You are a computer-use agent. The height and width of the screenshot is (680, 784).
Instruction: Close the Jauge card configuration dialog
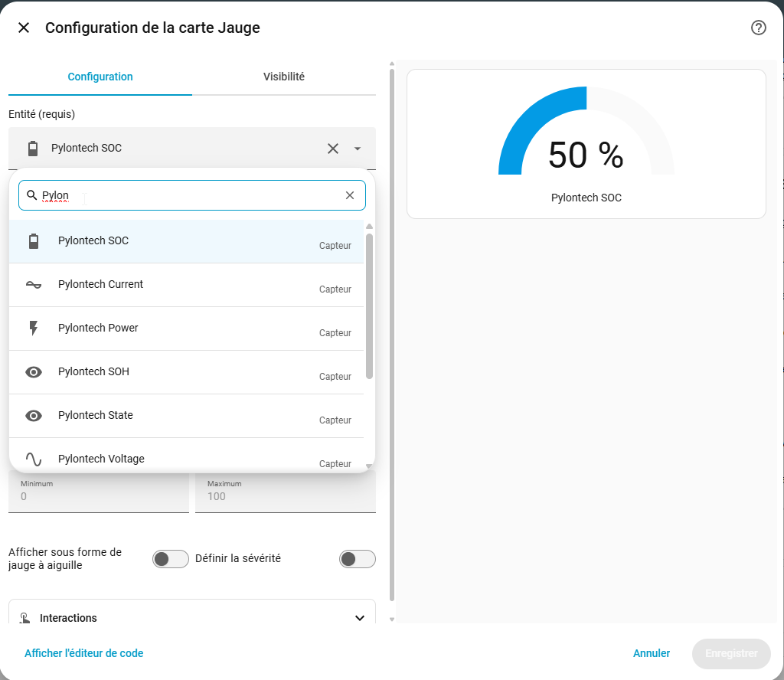click(24, 28)
